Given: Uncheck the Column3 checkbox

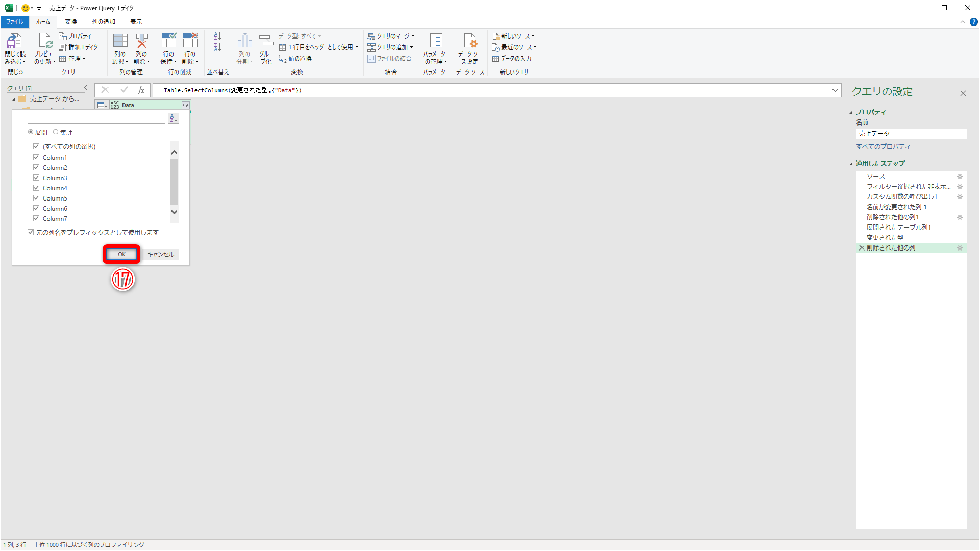Looking at the screenshot, I should tap(36, 178).
